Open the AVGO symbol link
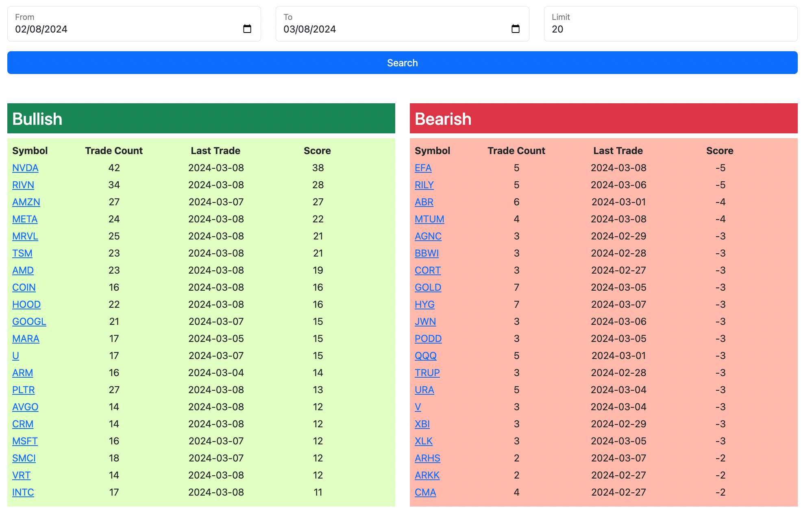The height and width of the screenshot is (520, 812). [25, 407]
